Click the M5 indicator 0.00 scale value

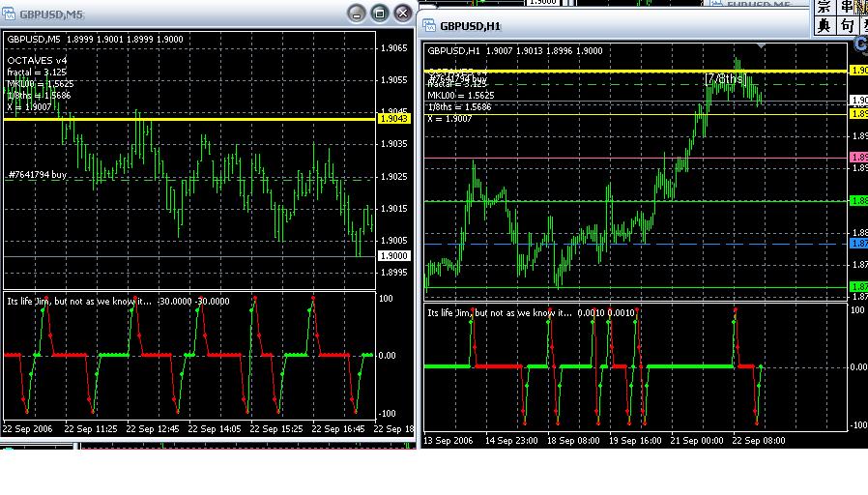[387, 356]
